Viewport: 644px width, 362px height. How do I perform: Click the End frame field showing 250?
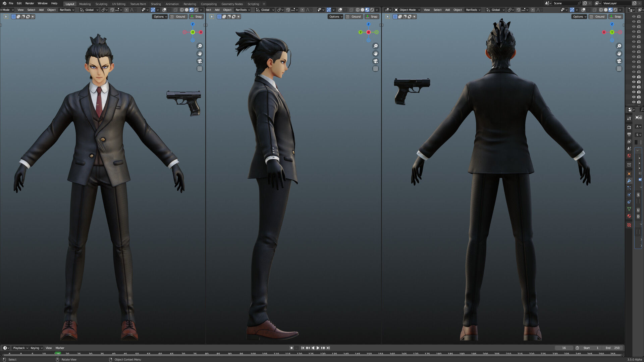(613, 348)
